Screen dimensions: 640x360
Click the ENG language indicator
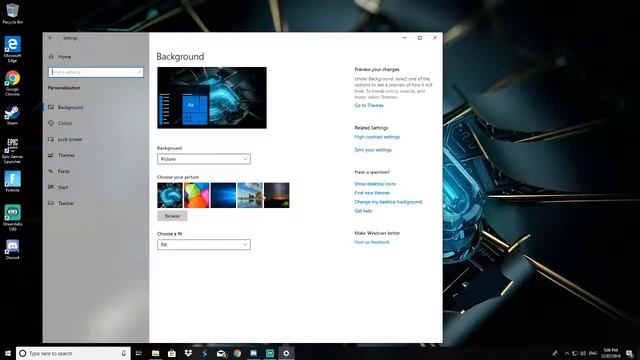(x=593, y=353)
